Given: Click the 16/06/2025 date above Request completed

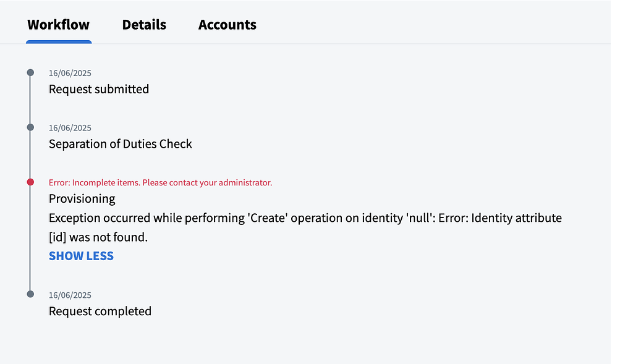Looking at the screenshot, I should pos(70,295).
